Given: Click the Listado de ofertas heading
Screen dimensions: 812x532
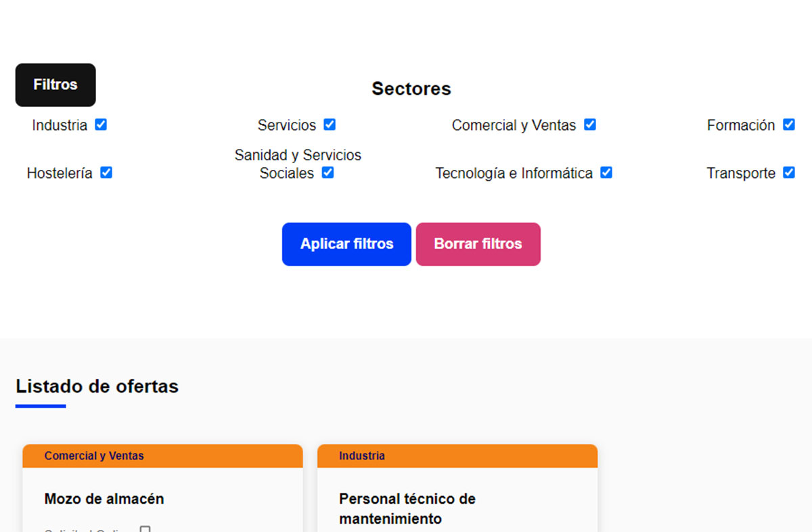Looking at the screenshot, I should pos(97,386).
